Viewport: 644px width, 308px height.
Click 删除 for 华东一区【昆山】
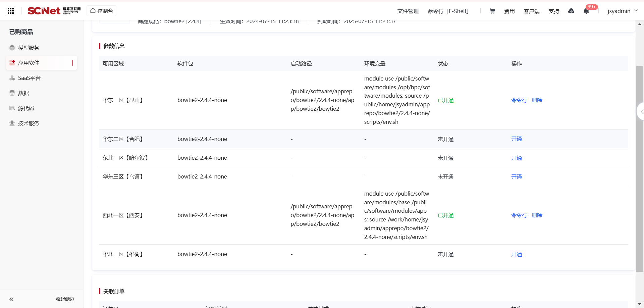(537, 100)
